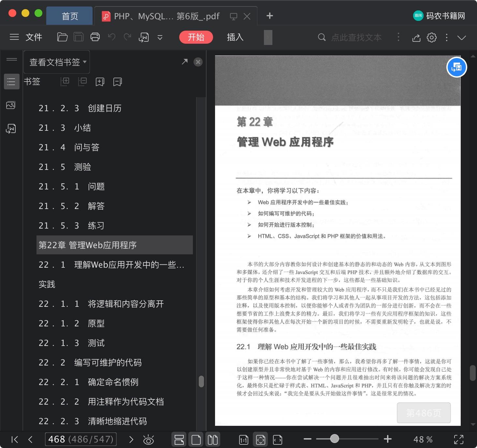477x448 pixels.
Task: Select bookmark 第22章 管理Web应用程序
Action: pyautogui.click(x=115, y=245)
